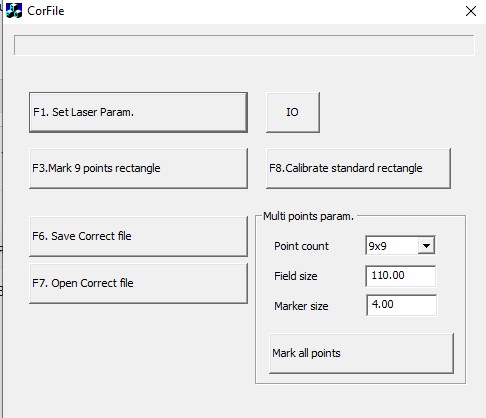486x418 pixels.
Task: Close the CorFile dialog window
Action: (471, 11)
